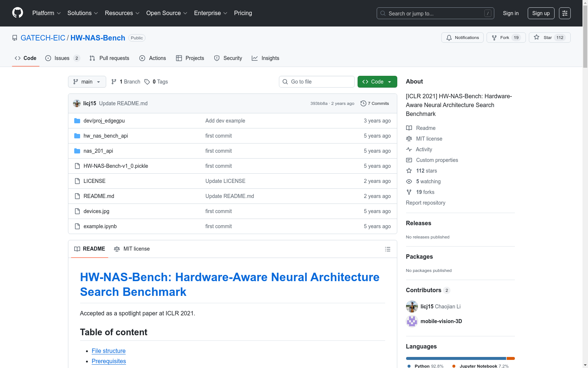The height and width of the screenshot is (368, 588).
Task: Click the Notifications button
Action: tap(462, 38)
